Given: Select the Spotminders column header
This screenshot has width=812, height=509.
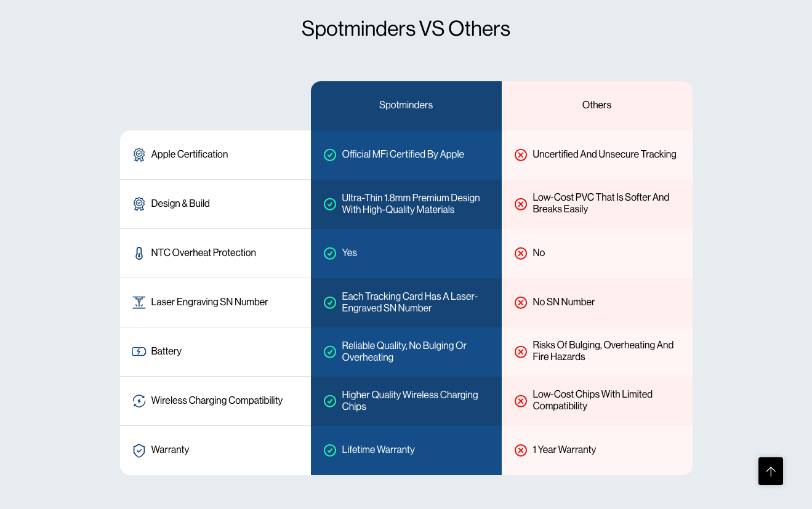Looking at the screenshot, I should pyautogui.click(x=406, y=105).
